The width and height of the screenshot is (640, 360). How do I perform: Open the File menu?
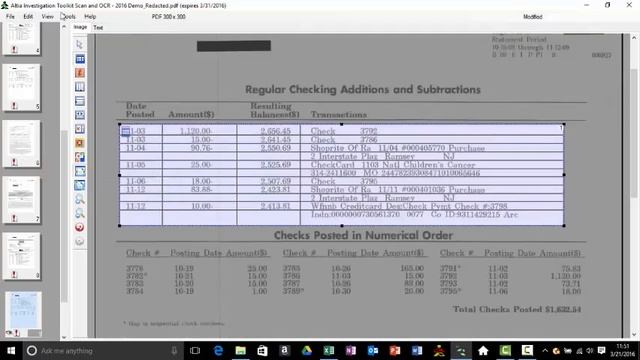(x=10, y=17)
